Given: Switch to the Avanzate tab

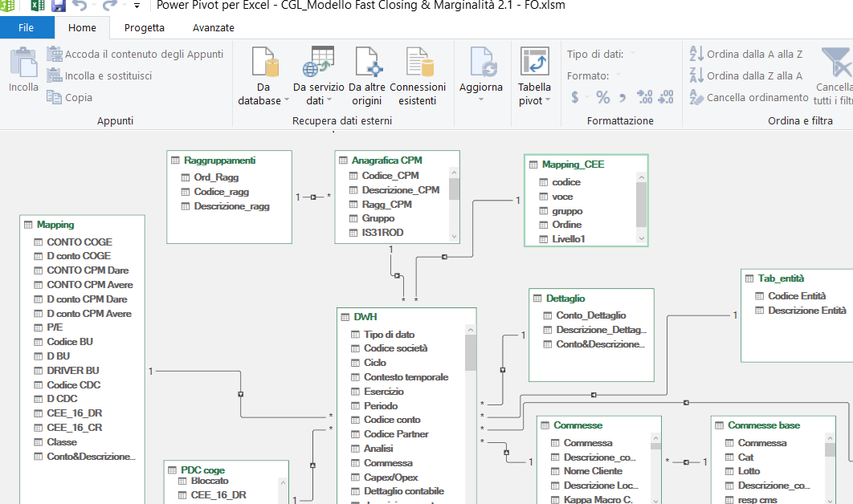Looking at the screenshot, I should tap(214, 28).
